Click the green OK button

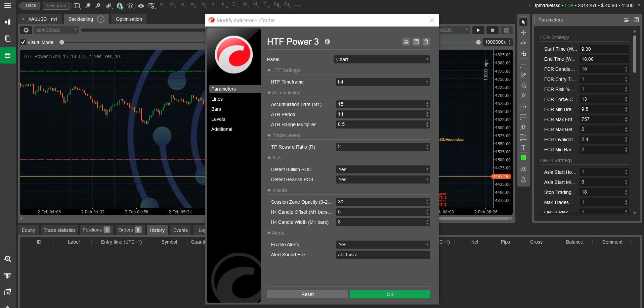tap(390, 294)
